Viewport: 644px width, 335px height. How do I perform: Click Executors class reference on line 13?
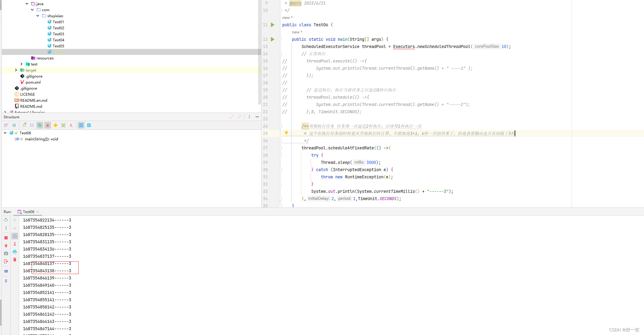404,46
